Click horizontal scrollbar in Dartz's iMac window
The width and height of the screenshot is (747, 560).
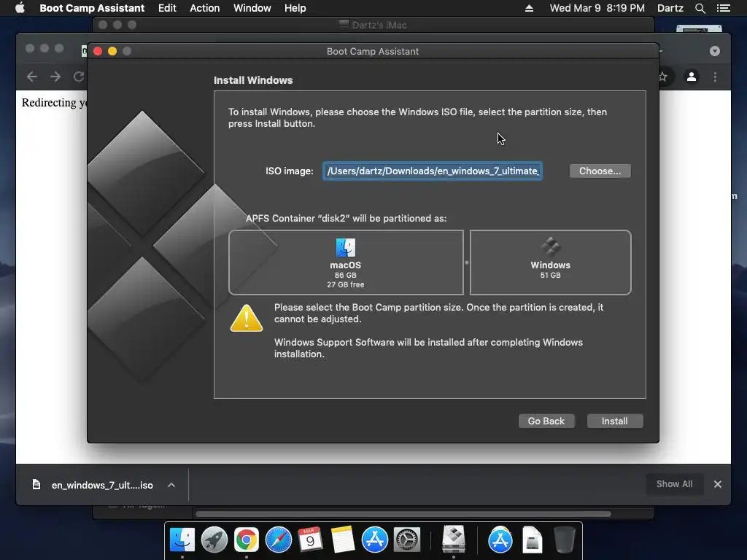point(403,514)
